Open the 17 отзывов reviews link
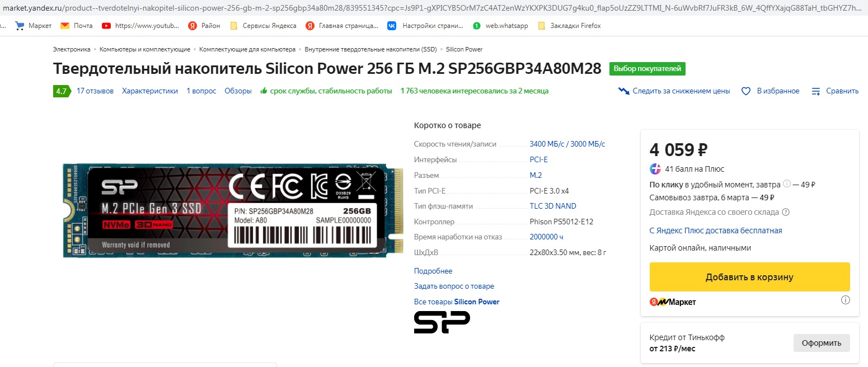The width and height of the screenshot is (868, 367). (x=95, y=91)
